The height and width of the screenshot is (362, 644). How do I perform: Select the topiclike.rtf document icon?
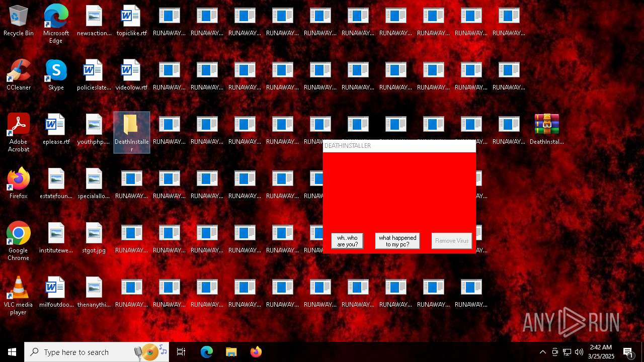pyautogui.click(x=131, y=21)
